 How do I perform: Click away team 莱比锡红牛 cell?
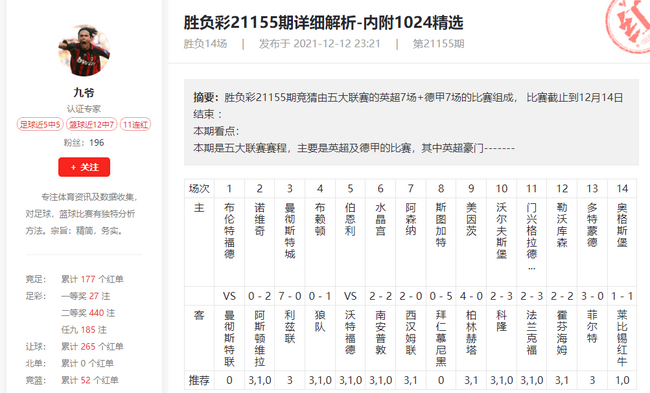click(622, 338)
